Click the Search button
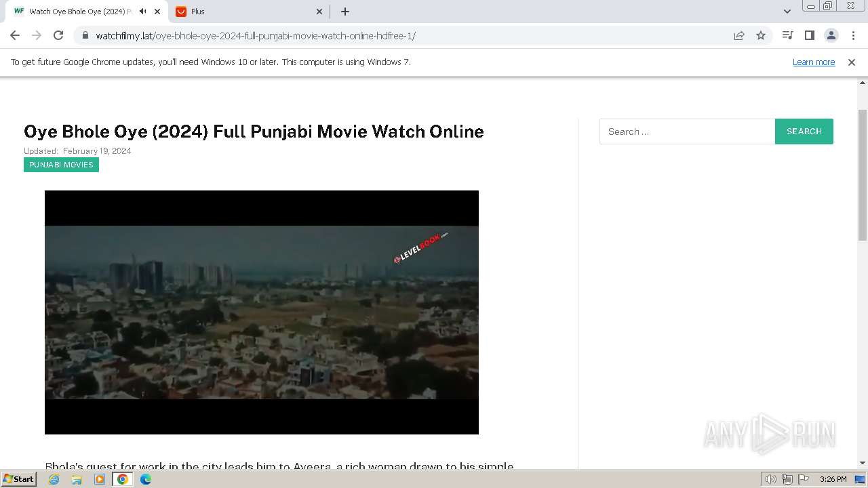The image size is (868, 488). pyautogui.click(x=804, y=131)
